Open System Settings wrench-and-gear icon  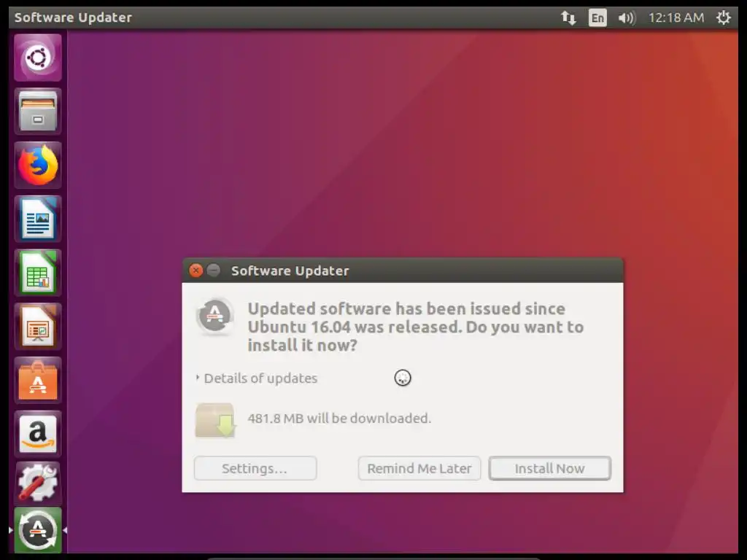38,484
